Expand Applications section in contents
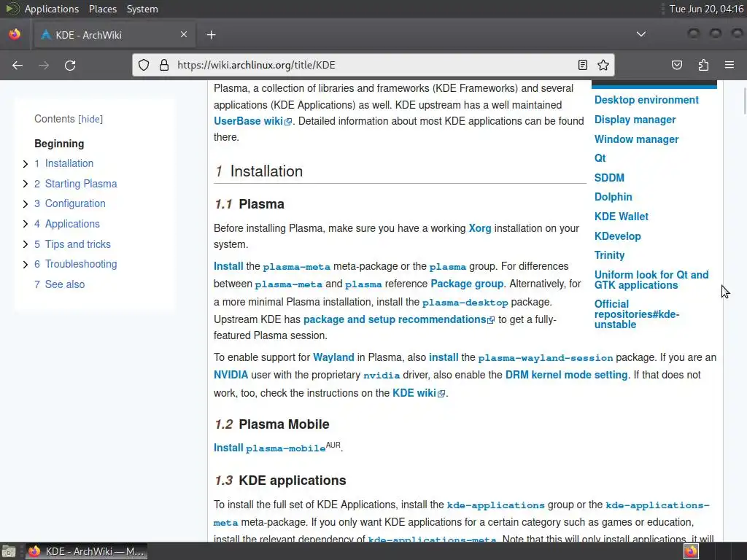 [x=26, y=224]
